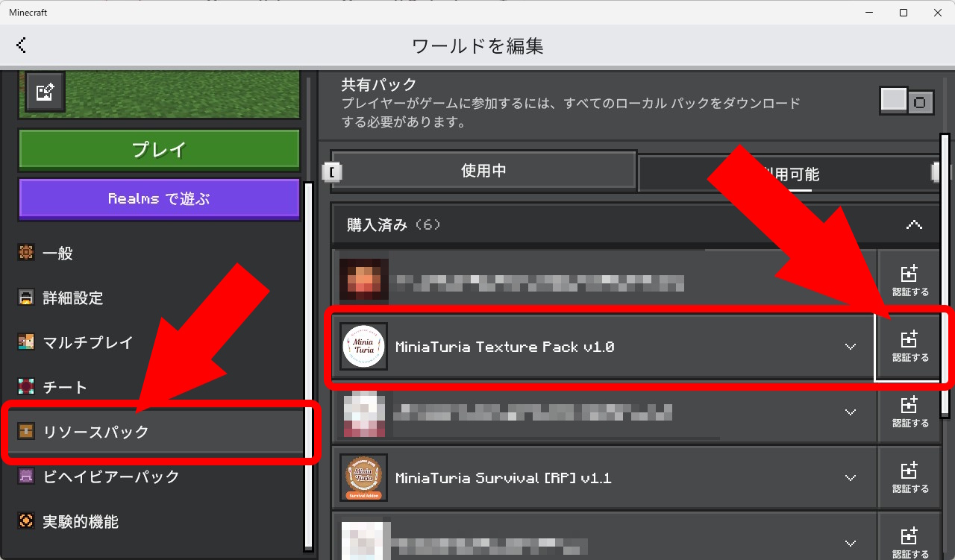Collapse the 購入済み section
This screenshot has width=955, height=560.
click(x=914, y=224)
